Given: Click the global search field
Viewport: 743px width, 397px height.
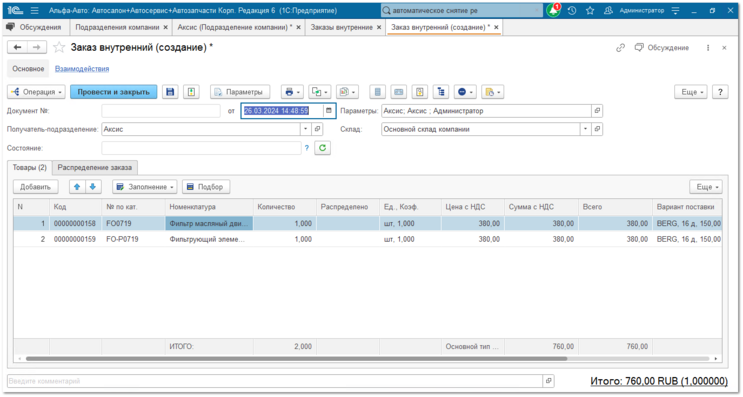Looking at the screenshot, I should pos(462,10).
